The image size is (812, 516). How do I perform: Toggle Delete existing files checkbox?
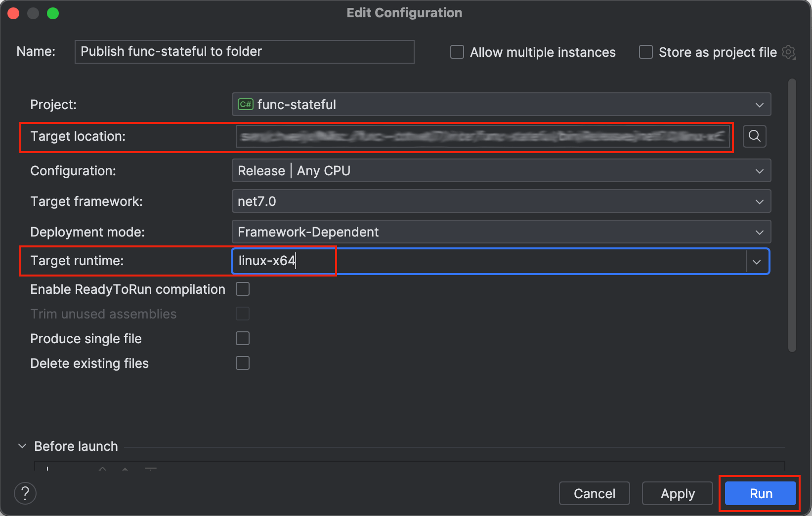click(243, 363)
